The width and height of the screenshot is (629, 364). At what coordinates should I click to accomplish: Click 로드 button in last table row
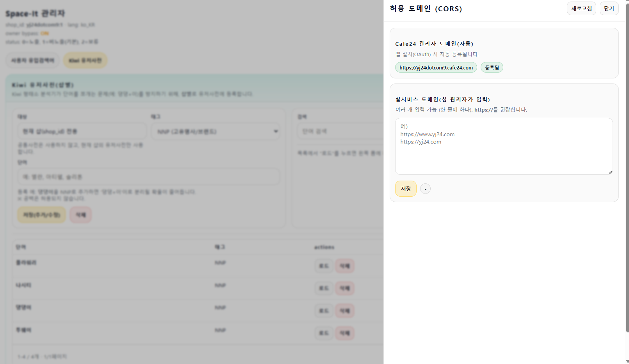tap(324, 333)
